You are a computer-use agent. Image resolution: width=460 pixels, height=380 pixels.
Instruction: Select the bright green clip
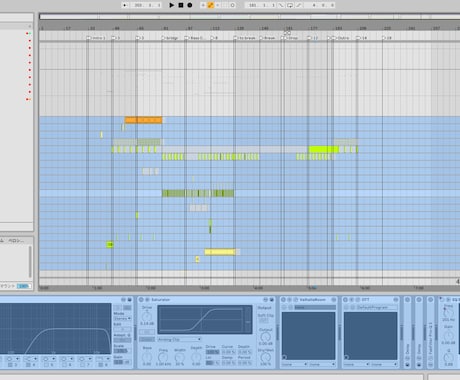click(323, 149)
